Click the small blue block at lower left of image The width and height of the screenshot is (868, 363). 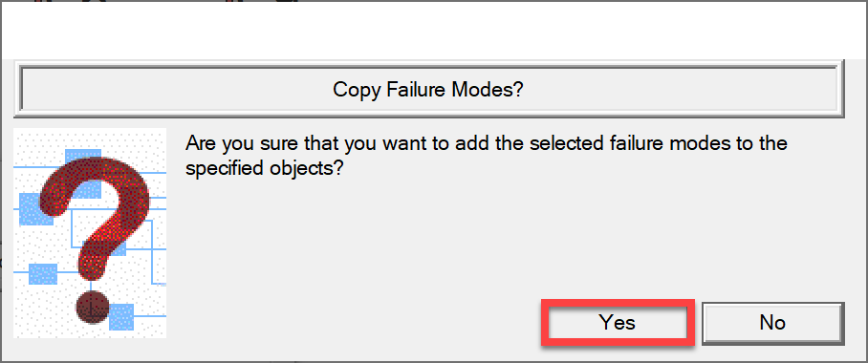43,274
